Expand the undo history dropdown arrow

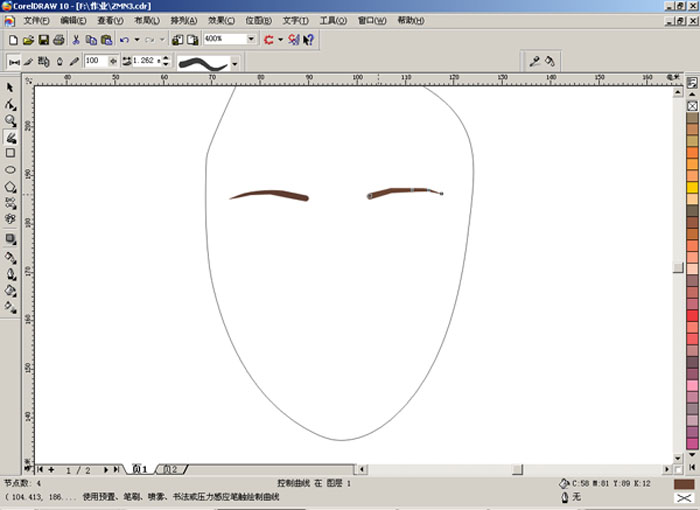(136, 40)
